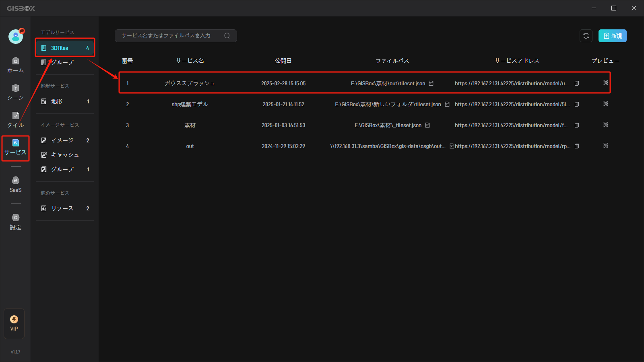The height and width of the screenshot is (362, 644).
Task: Preview the shp建築モデル service
Action: point(606,103)
